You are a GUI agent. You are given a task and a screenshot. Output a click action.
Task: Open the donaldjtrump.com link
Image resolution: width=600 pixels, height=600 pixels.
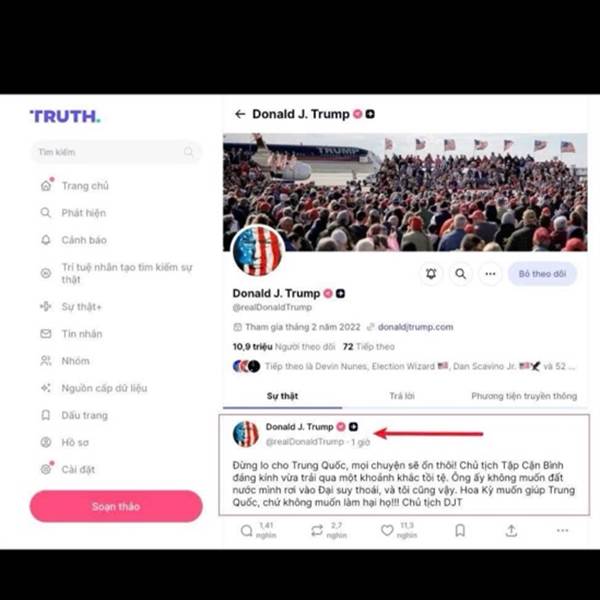(415, 327)
